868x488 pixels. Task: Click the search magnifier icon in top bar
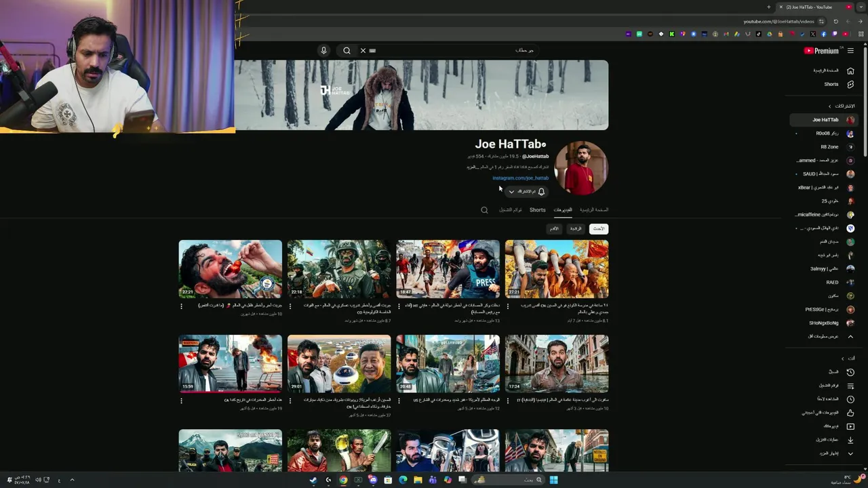[x=347, y=50]
